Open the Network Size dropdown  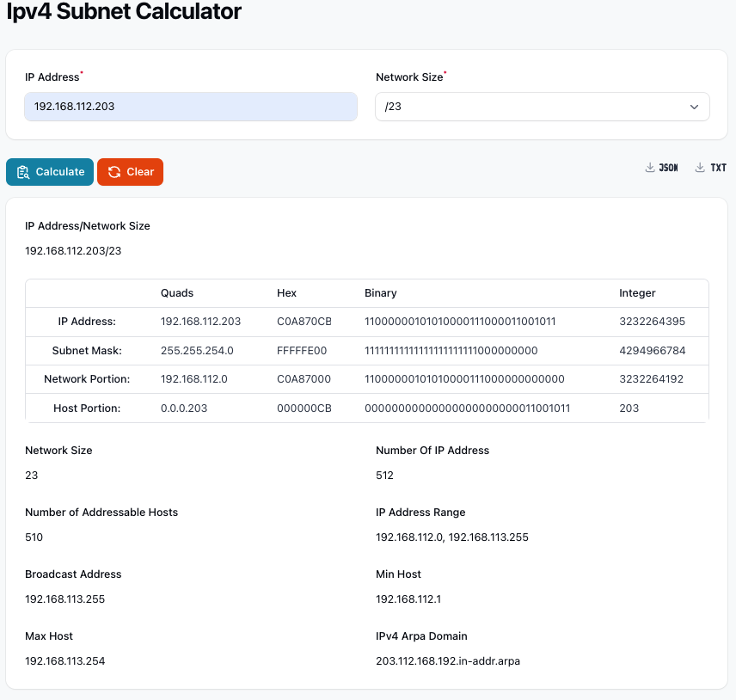[543, 107]
